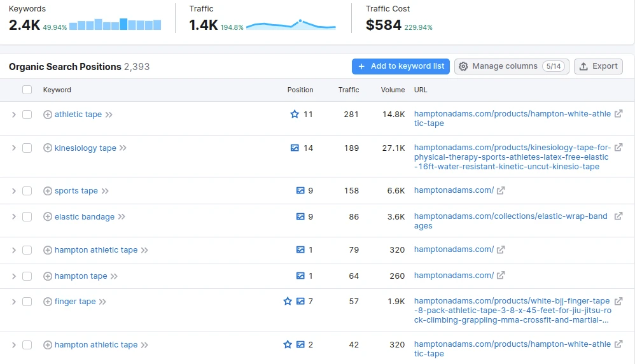Click double-arrow icon after kinesiology tape
Viewport: 635px width, 364px height.
click(x=123, y=148)
